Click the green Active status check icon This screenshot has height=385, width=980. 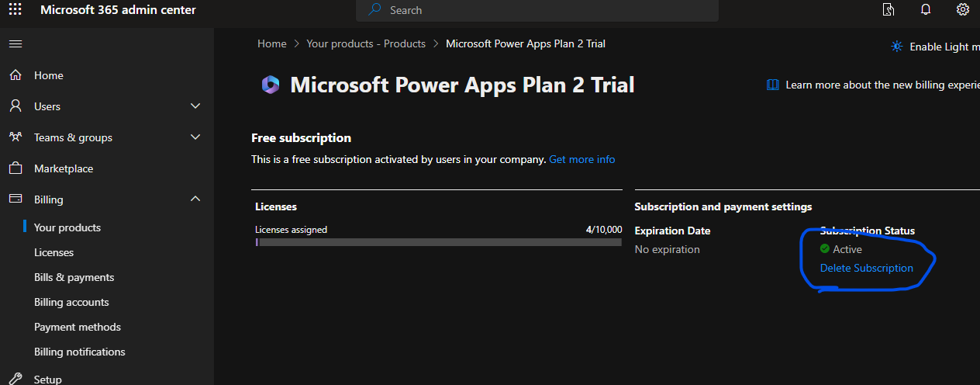(825, 249)
